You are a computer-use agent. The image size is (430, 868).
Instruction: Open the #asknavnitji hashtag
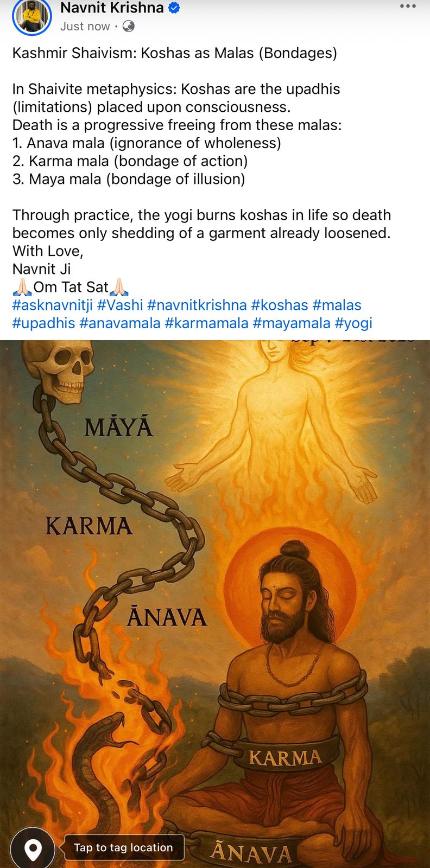(x=53, y=305)
